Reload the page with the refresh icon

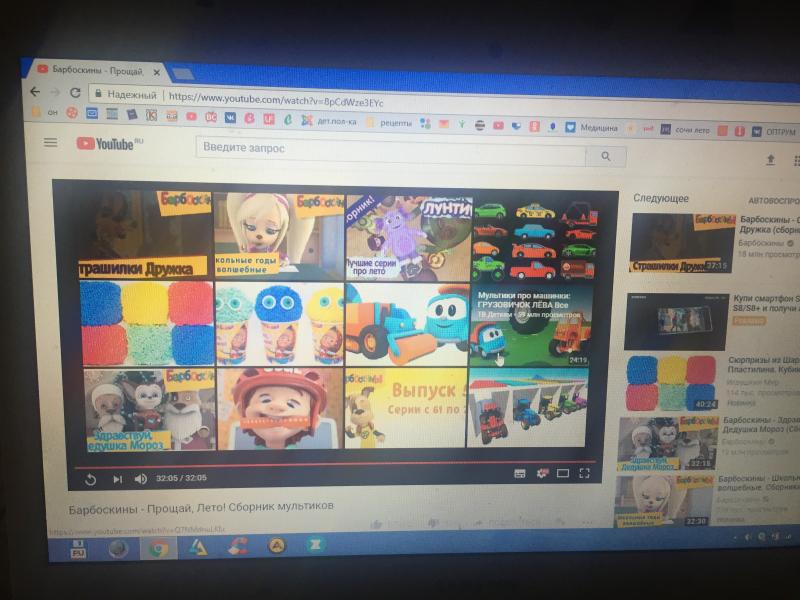(75, 93)
